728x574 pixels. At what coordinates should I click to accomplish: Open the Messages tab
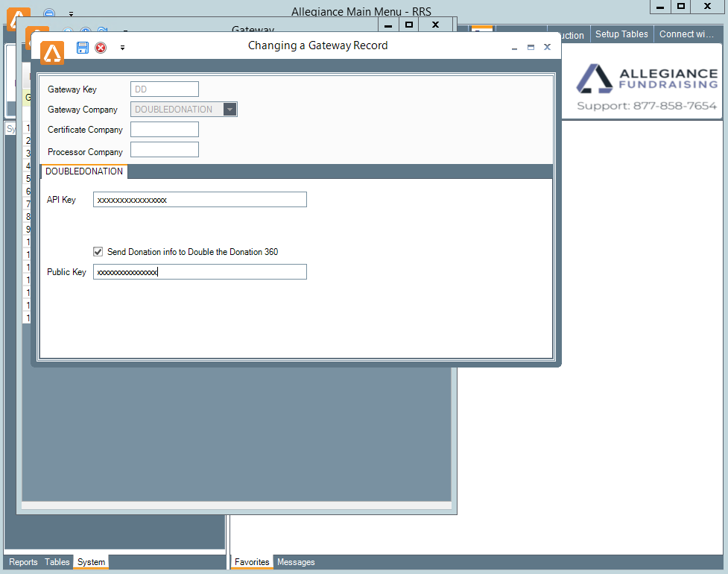(x=296, y=562)
